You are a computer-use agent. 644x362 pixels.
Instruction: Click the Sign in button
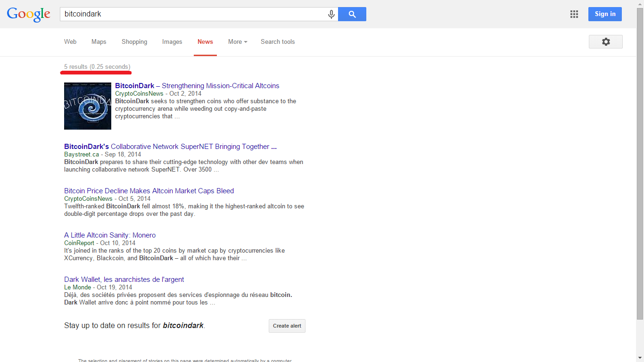(x=605, y=14)
